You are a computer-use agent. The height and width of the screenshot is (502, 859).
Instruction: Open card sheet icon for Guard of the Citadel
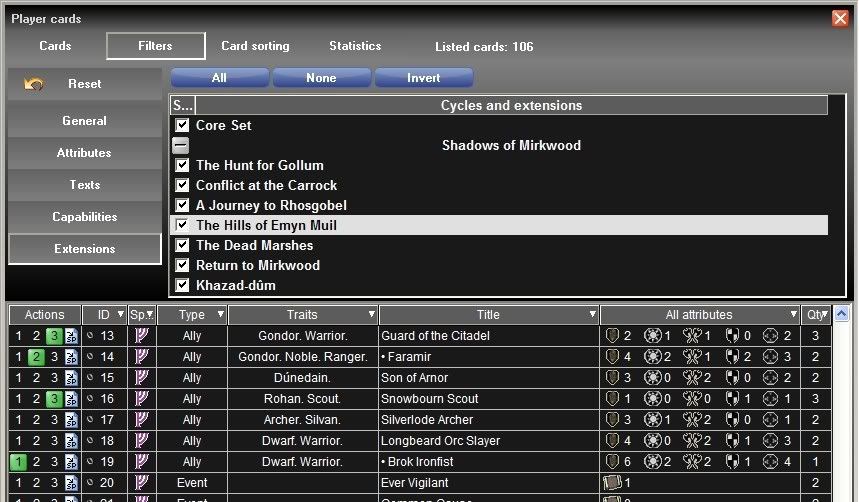coord(71,336)
